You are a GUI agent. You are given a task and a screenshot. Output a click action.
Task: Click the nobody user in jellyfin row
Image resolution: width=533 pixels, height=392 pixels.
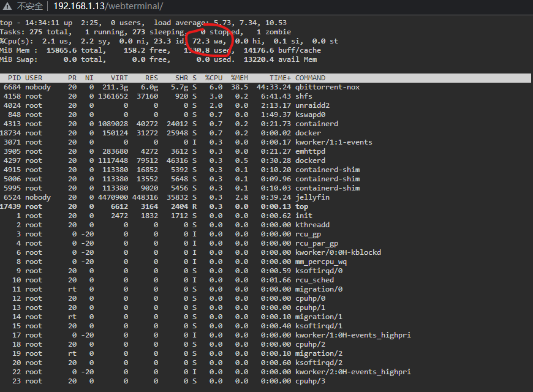pos(38,197)
